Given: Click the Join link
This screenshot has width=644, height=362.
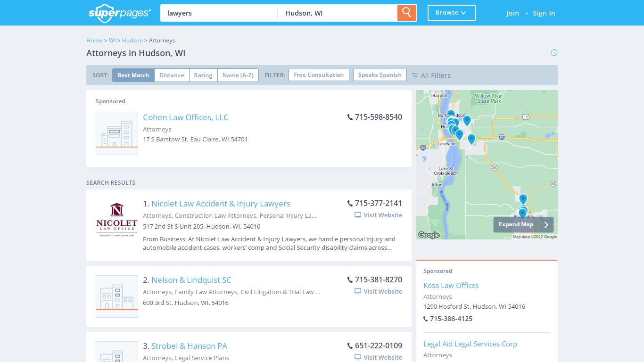Looking at the screenshot, I should click(x=512, y=13).
